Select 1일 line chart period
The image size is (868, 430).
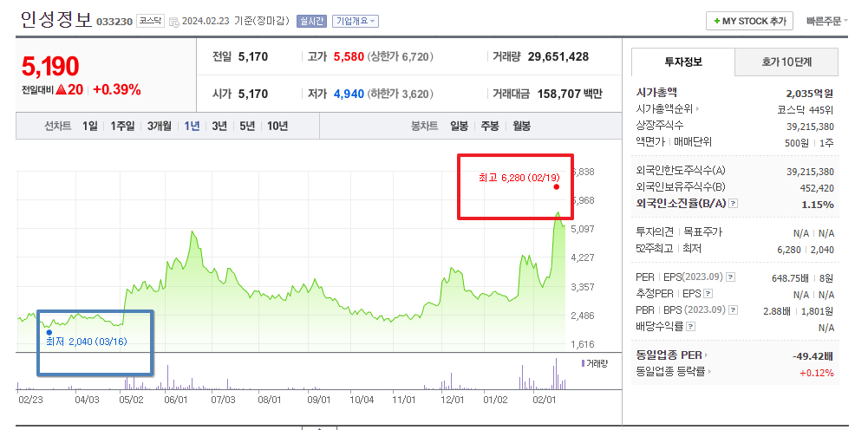pos(89,127)
